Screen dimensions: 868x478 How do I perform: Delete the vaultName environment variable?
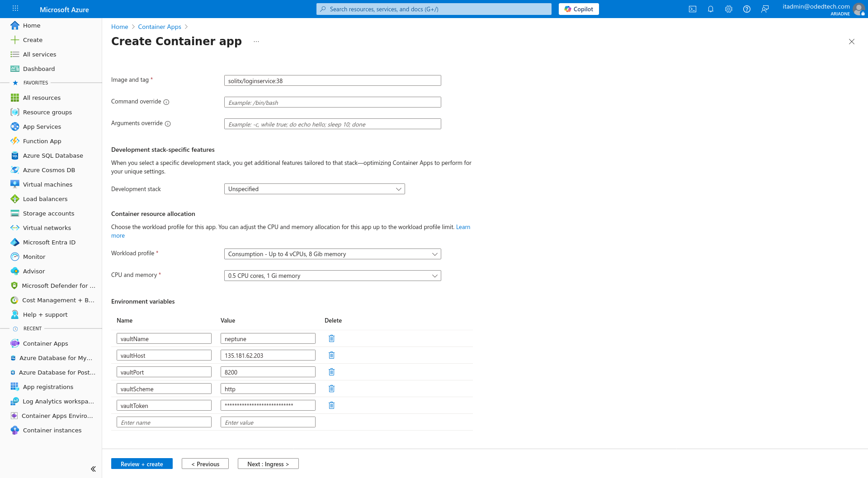331,338
